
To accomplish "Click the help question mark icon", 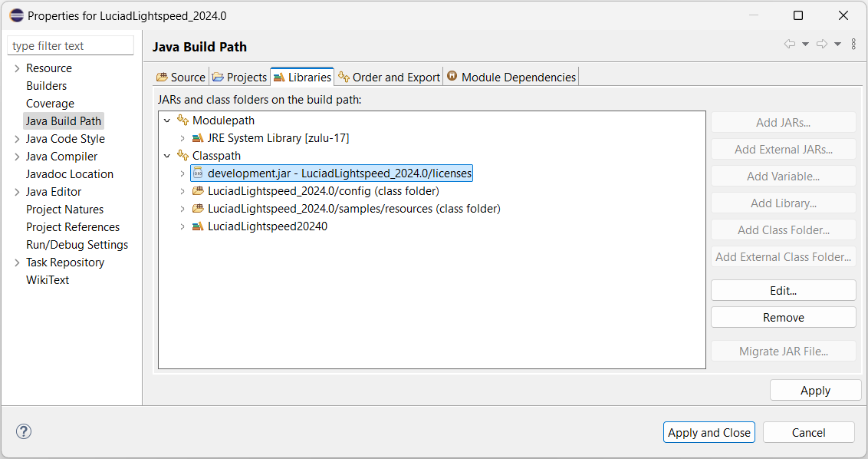I will pos(24,431).
